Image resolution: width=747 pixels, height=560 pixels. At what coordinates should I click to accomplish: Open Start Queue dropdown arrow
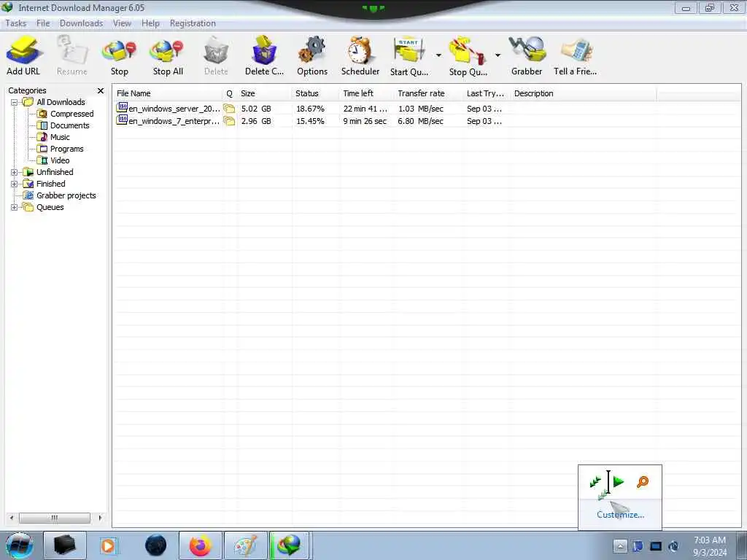click(x=438, y=55)
